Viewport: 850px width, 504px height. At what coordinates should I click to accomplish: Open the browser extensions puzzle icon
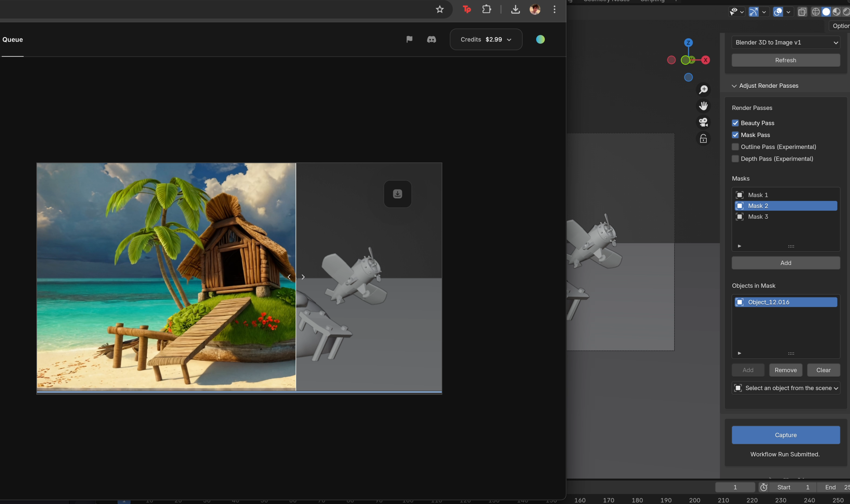click(x=487, y=10)
